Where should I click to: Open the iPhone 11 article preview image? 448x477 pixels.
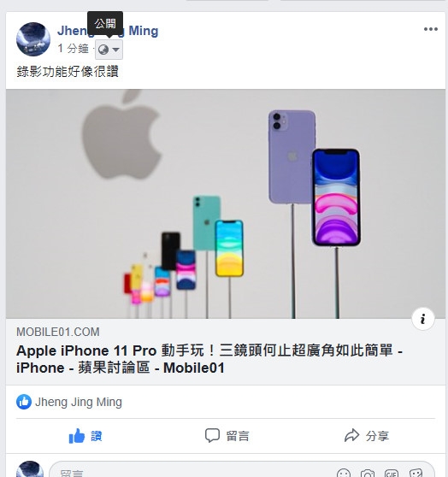click(x=226, y=203)
